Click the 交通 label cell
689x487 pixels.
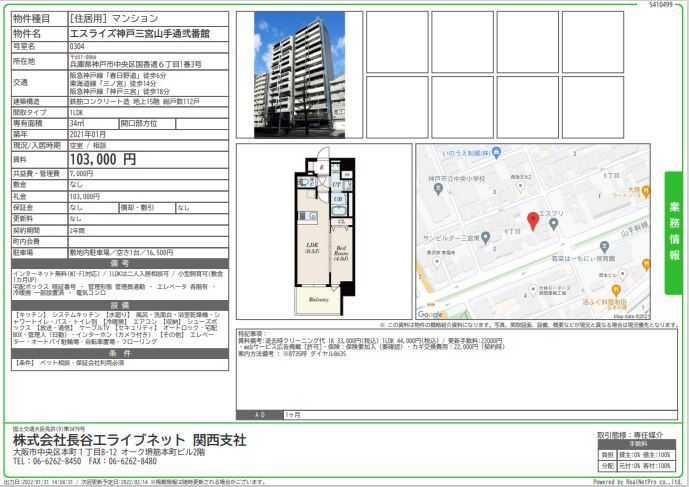click(40, 83)
